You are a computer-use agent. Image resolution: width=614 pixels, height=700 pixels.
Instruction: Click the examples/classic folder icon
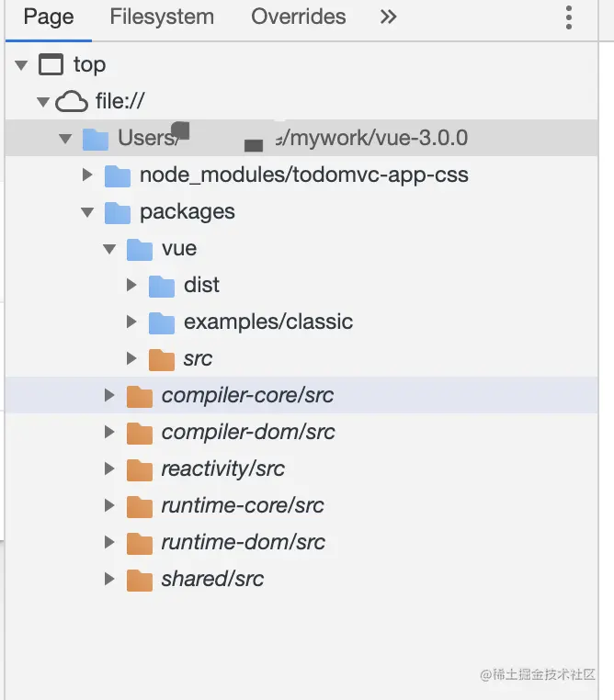[x=162, y=322]
